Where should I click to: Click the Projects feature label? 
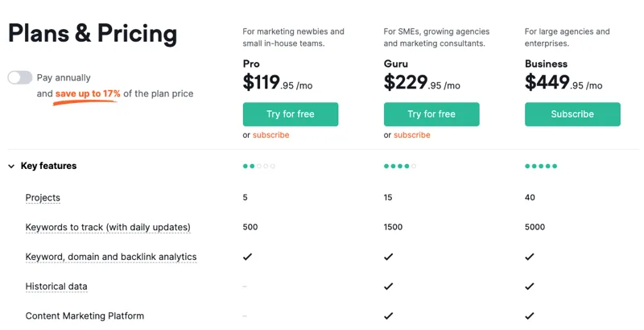[x=43, y=198]
